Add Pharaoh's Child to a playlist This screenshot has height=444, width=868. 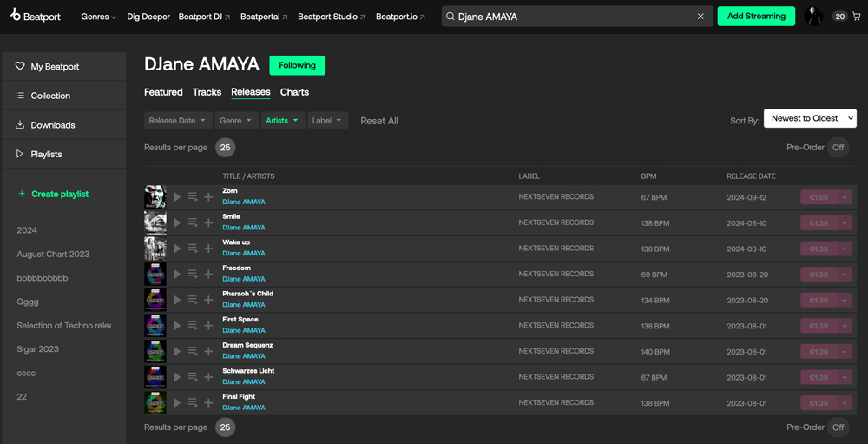click(x=208, y=300)
